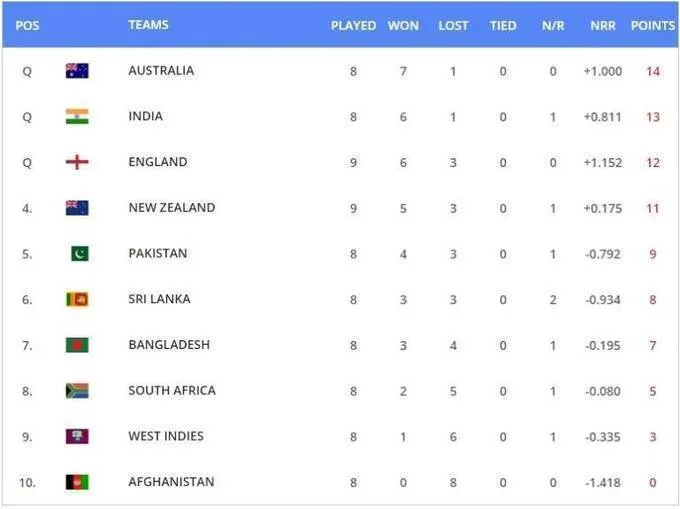Image resolution: width=680 pixels, height=509 pixels.
Task: Click the Australia flag icon
Action: [x=77, y=71]
